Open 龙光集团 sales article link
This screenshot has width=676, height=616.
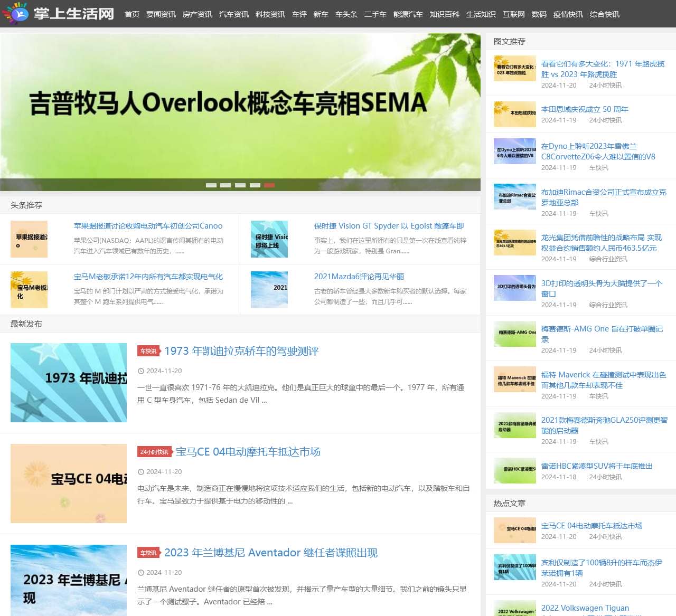tap(602, 243)
